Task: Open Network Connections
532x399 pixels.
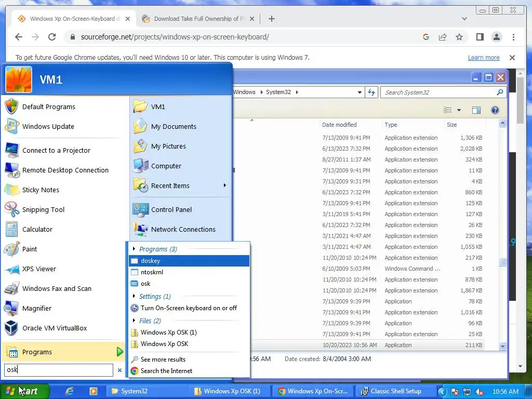Action: [x=183, y=229]
